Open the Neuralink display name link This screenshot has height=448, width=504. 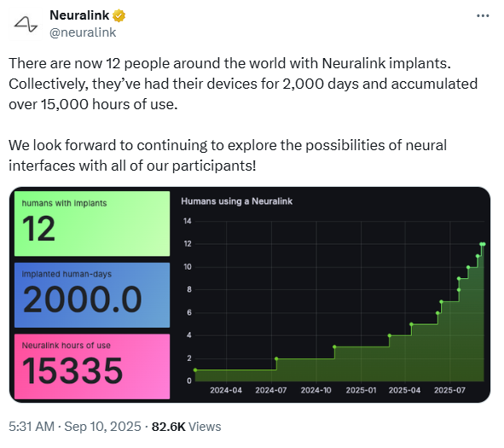(x=79, y=15)
